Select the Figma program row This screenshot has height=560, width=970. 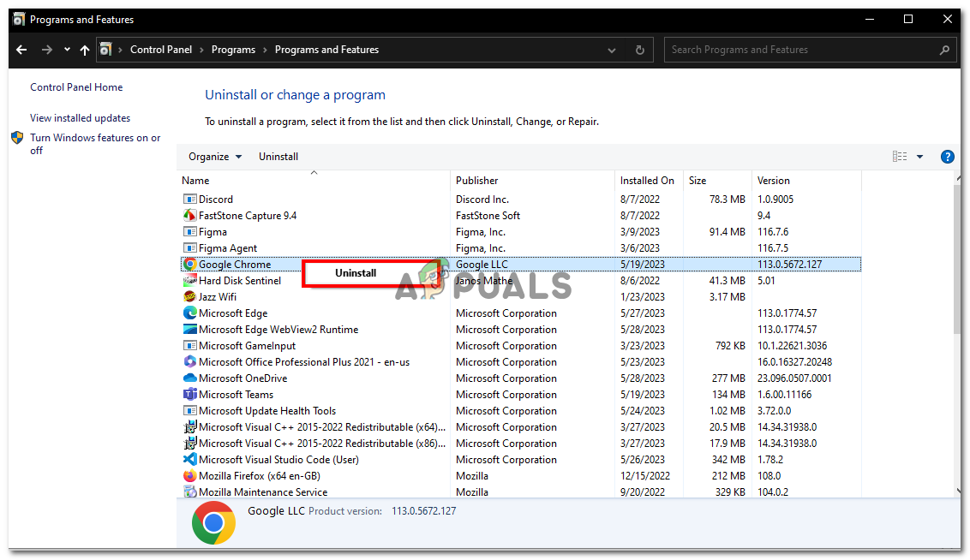tap(520, 232)
